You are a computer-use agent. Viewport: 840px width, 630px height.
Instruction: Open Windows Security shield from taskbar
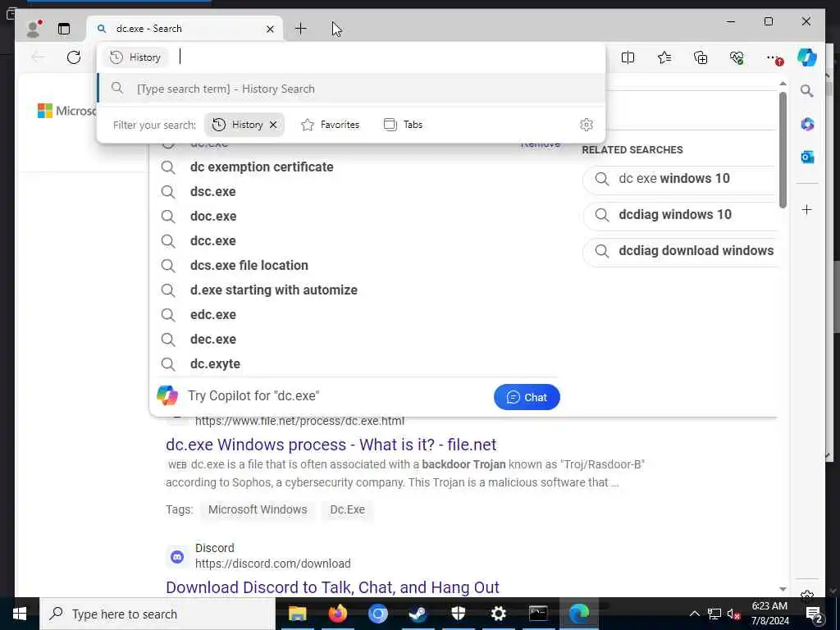pyautogui.click(x=458, y=614)
